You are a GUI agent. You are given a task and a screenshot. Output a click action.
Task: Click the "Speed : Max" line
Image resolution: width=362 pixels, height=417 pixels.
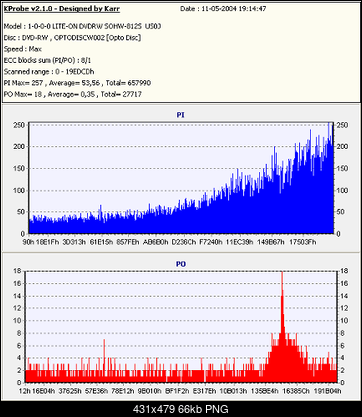23,49
